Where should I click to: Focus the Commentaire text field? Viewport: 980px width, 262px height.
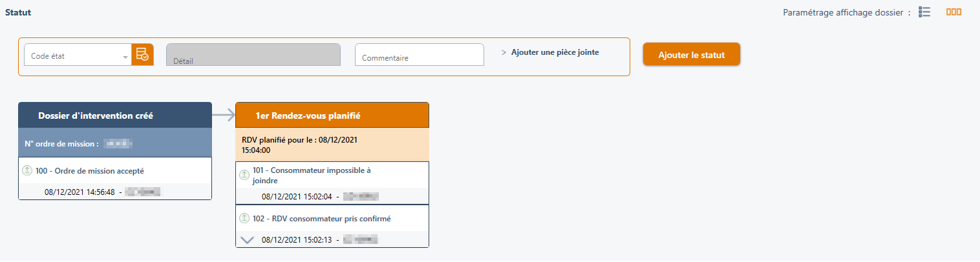[x=420, y=55]
